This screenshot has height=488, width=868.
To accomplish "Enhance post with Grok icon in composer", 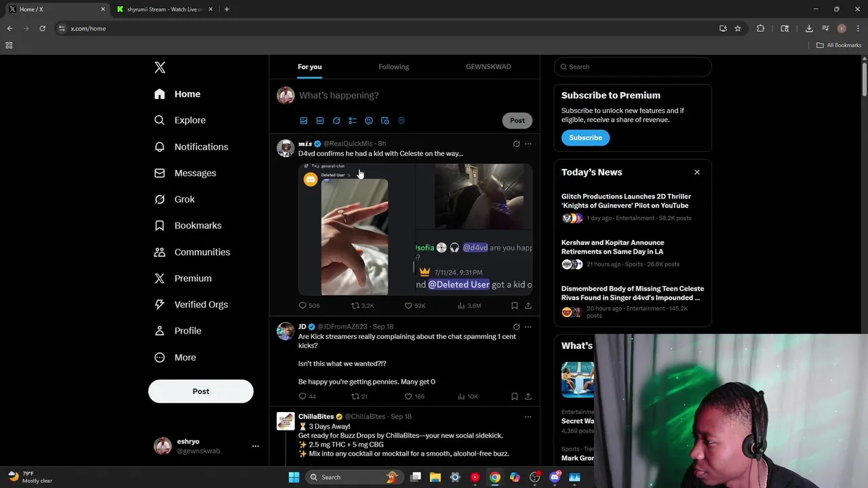I will click(x=336, y=121).
